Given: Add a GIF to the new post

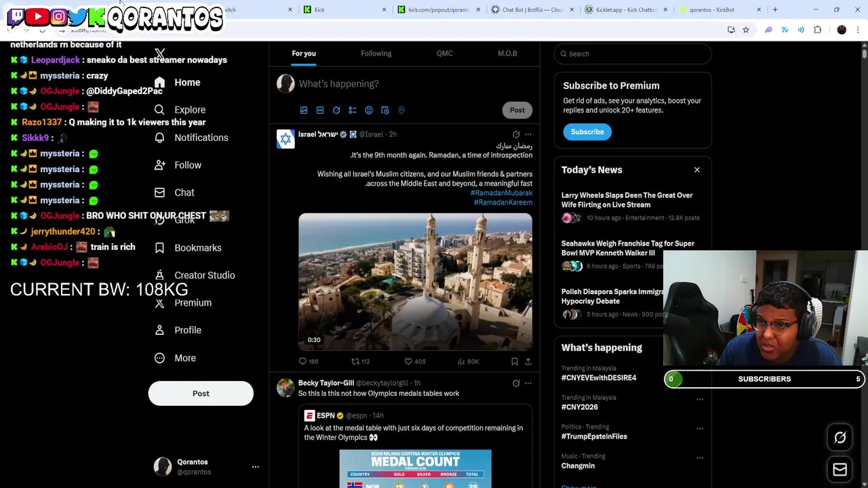Looking at the screenshot, I should click(320, 110).
